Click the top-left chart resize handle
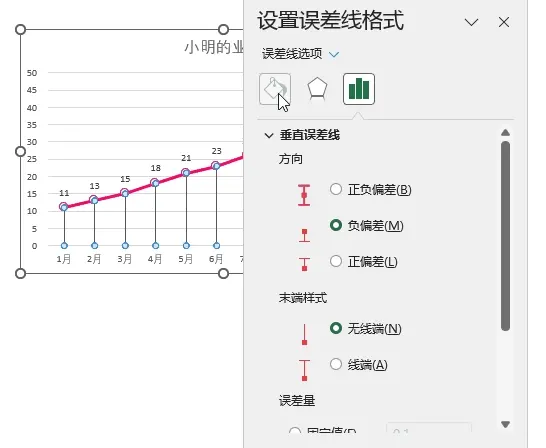The height and width of the screenshot is (448, 546). click(21, 30)
